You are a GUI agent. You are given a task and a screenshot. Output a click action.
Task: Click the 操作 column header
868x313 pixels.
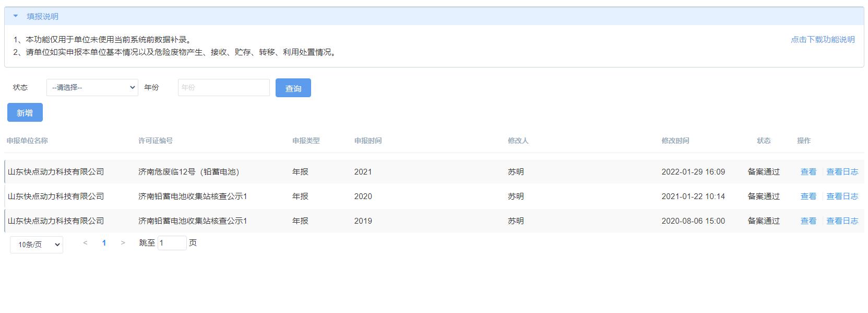click(804, 141)
